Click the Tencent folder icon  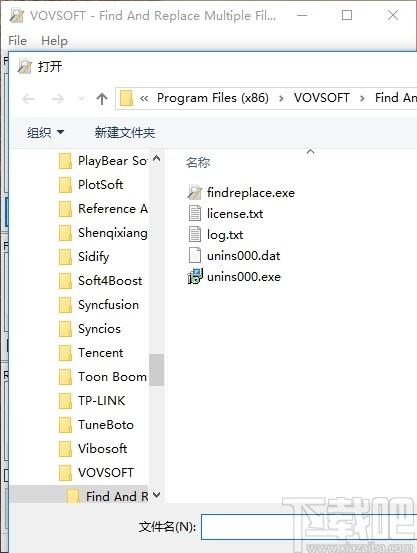(65, 353)
